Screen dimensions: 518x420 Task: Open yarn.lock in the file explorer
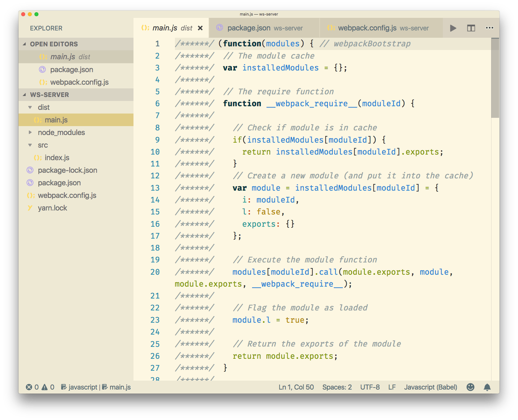52,208
